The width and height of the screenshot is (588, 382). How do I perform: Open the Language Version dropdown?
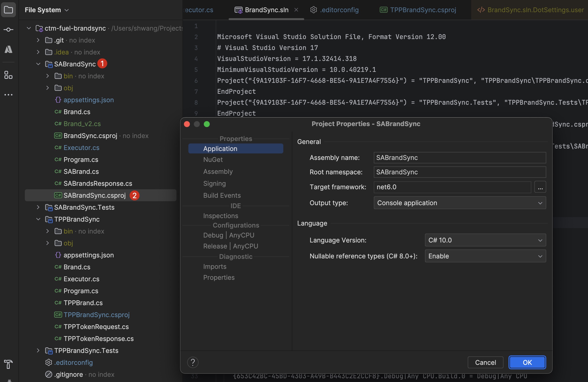tap(540, 240)
